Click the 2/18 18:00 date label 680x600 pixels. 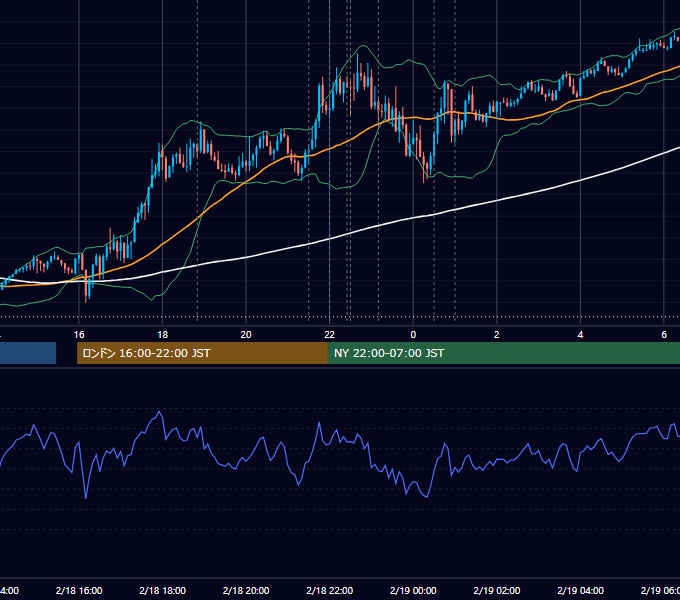click(x=163, y=590)
